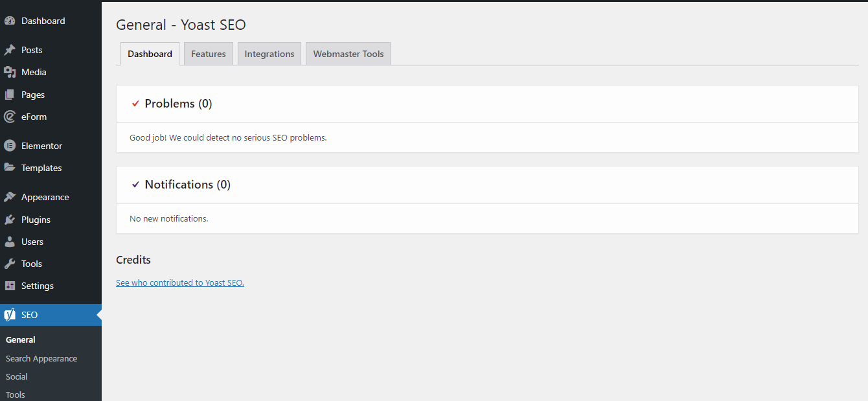
Task: Click the Posts pushpin icon
Action: pyautogui.click(x=10, y=50)
